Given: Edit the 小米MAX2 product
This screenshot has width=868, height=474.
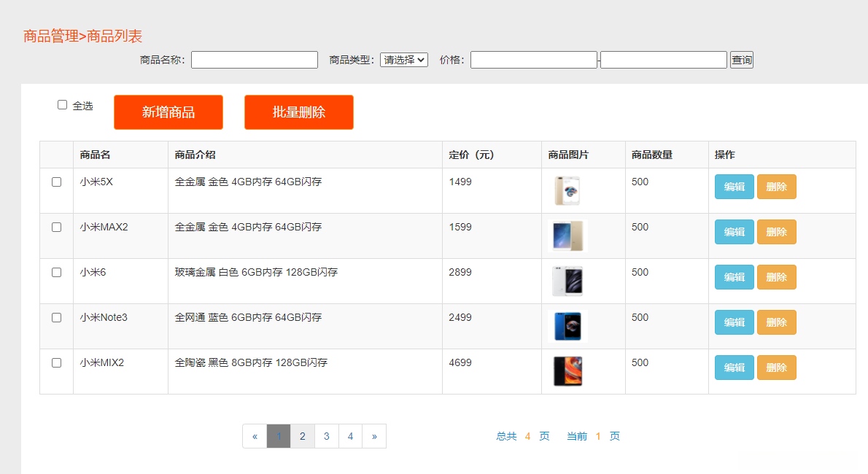Looking at the screenshot, I should tap(735, 232).
